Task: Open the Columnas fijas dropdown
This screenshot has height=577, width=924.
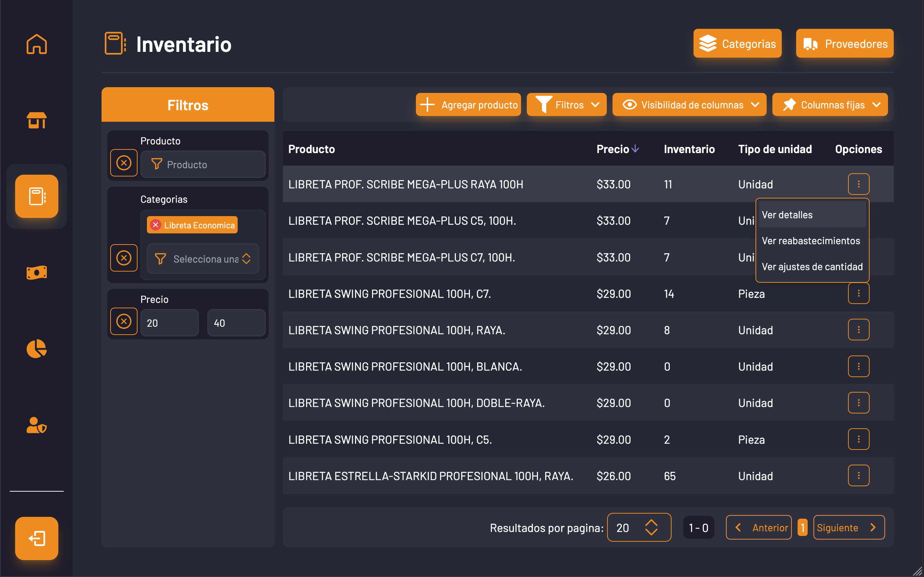Action: 830,104
